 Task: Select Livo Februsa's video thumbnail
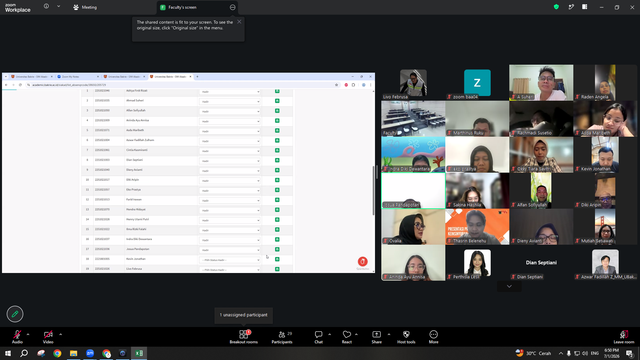[413, 82]
